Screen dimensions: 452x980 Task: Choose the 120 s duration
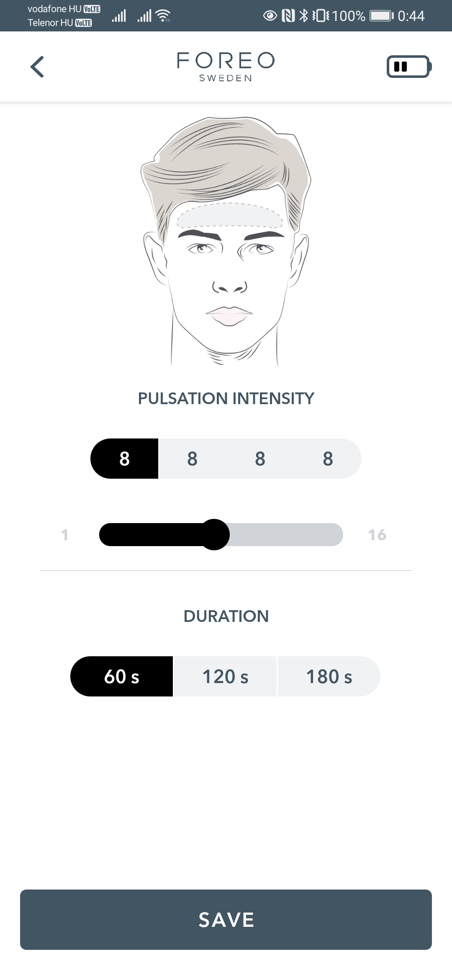[x=225, y=676]
